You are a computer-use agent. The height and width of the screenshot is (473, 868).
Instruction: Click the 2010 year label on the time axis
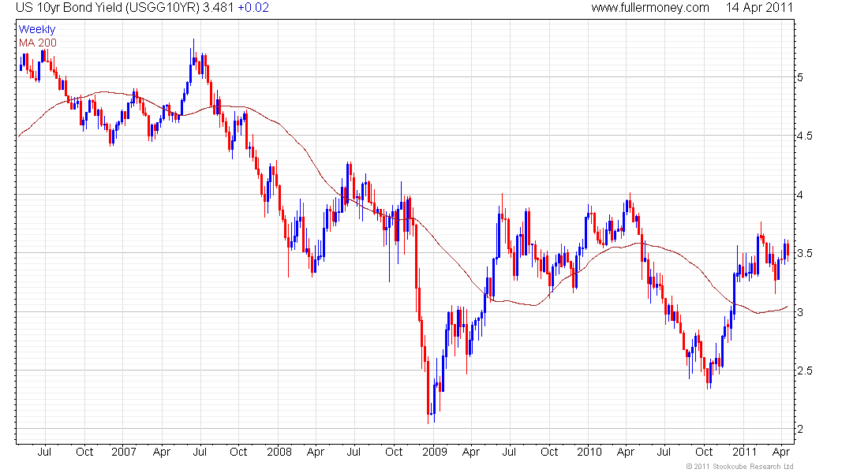click(589, 452)
